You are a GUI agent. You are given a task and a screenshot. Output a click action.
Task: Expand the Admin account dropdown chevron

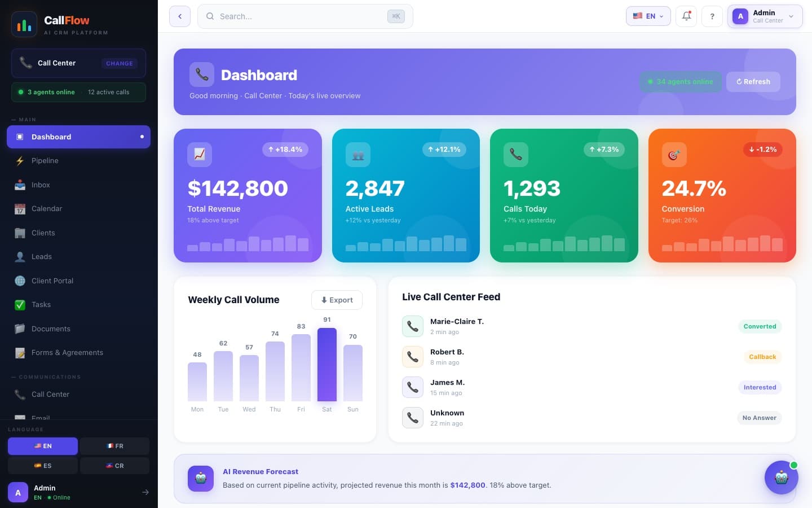(x=791, y=16)
